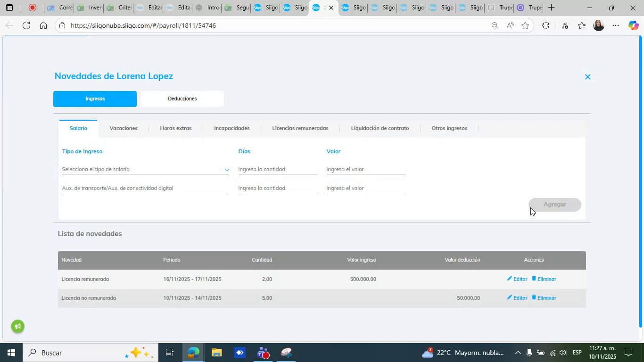Click the transport aid value field
The width and height of the screenshot is (644, 362).
pos(366,188)
